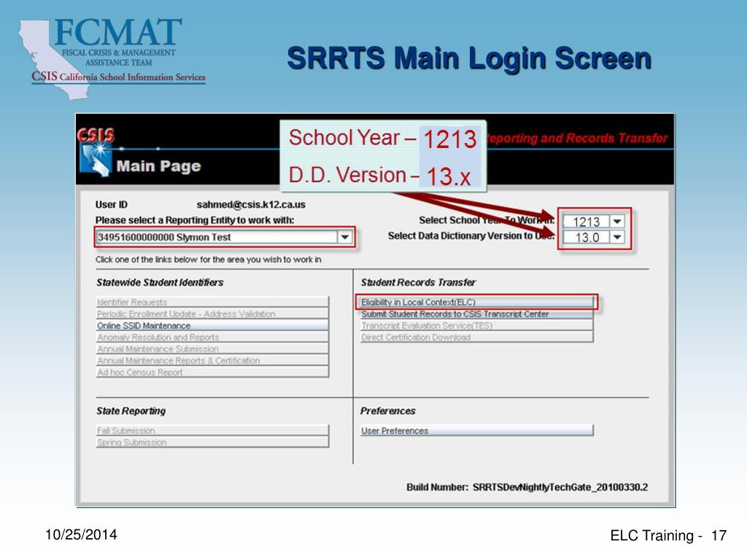
Task: Open Identifier Requests link
Action: pos(212,302)
